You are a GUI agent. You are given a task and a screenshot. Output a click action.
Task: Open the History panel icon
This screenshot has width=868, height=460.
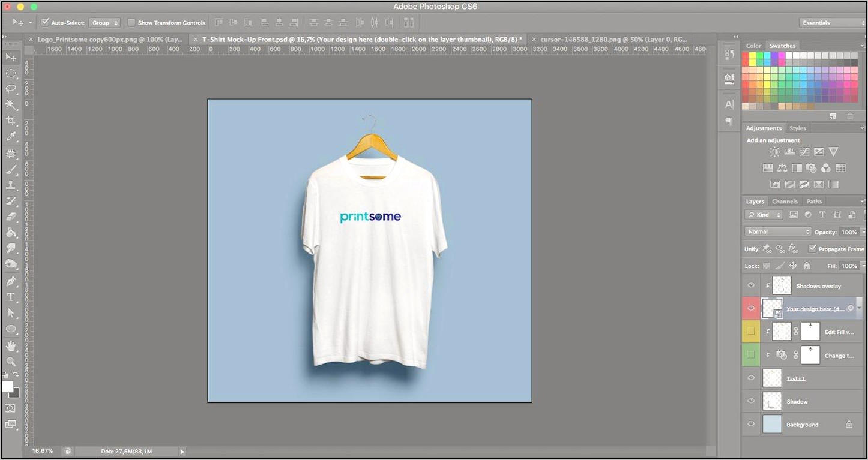[729, 54]
